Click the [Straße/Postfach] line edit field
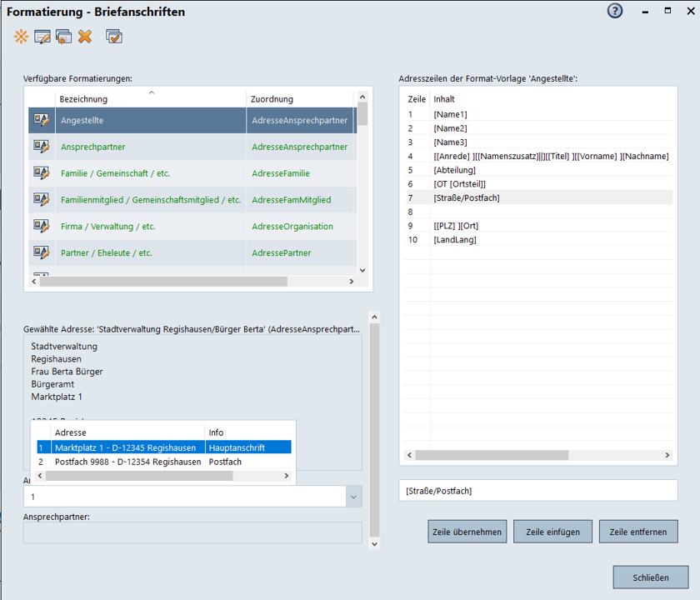 tap(537, 491)
